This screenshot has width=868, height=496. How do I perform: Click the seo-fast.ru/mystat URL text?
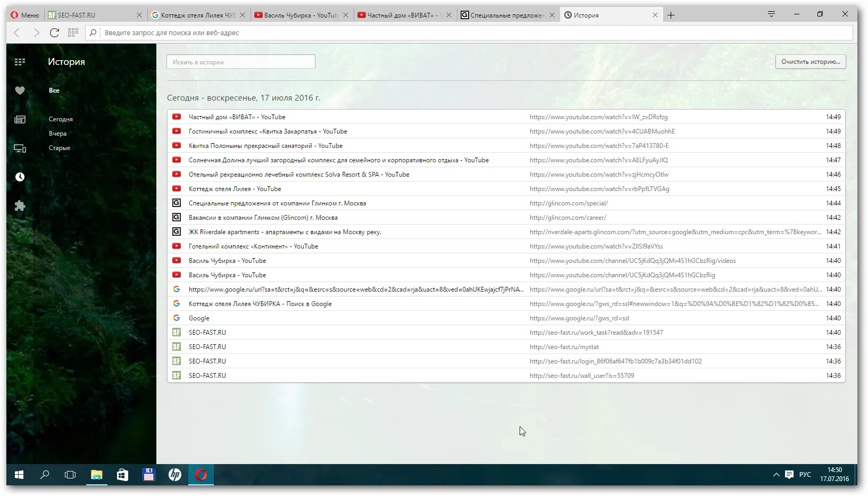pyautogui.click(x=564, y=347)
